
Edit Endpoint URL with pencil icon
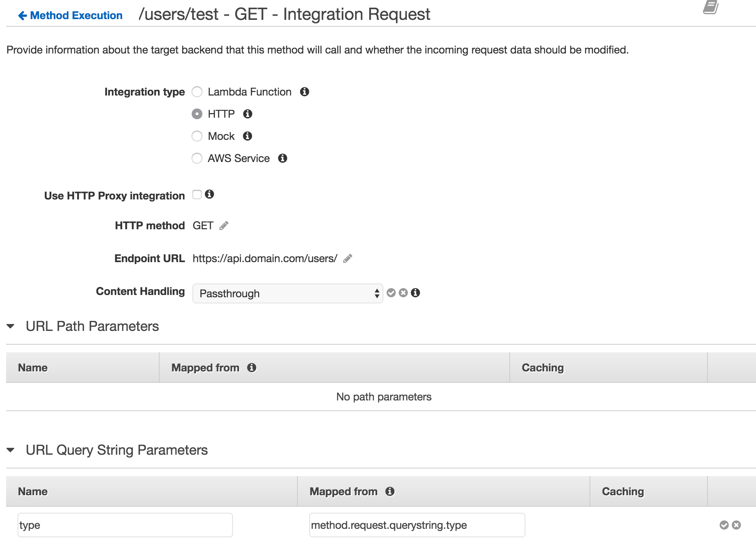click(347, 259)
